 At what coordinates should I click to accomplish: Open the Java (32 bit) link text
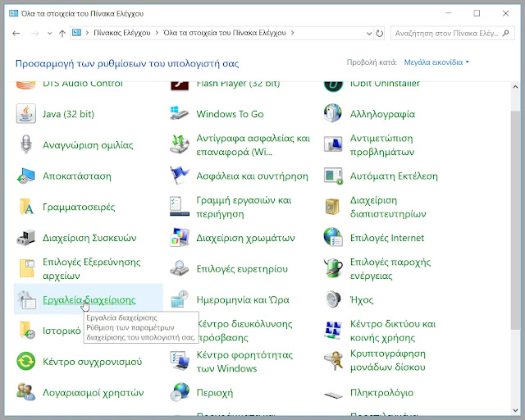[x=68, y=114]
